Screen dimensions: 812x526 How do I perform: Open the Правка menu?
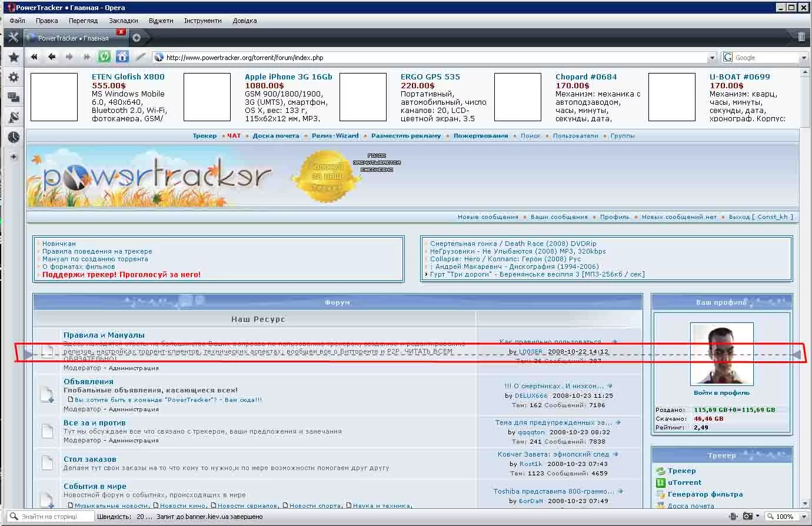coord(46,21)
